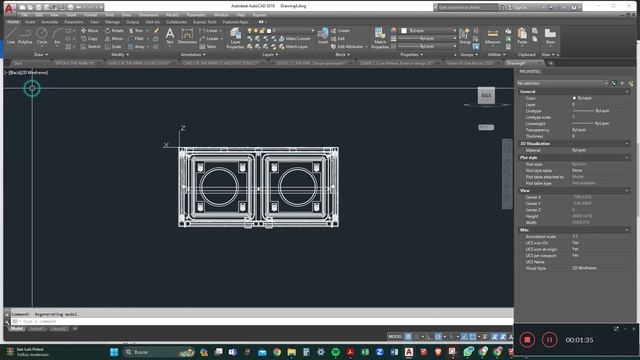
Task: Click Make Current layer button
Action: 295,39
